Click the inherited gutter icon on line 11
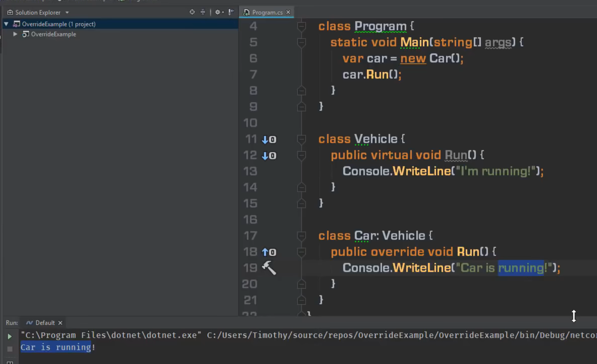This screenshot has width=597, height=364. [269, 139]
